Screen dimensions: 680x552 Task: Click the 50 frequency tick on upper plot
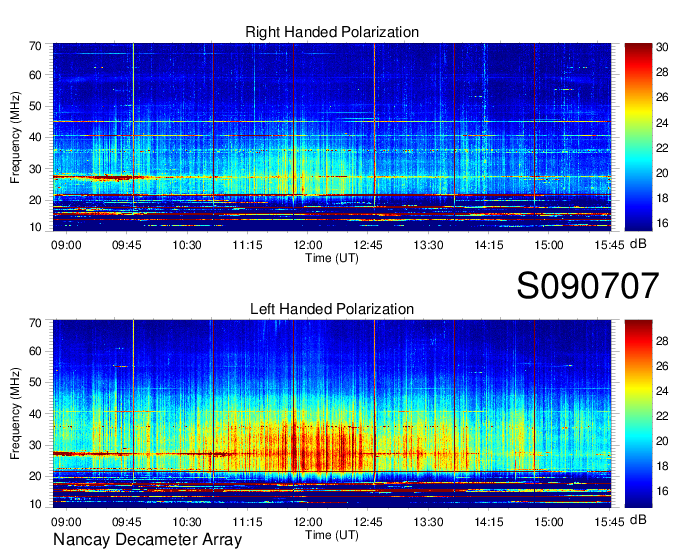tap(35, 106)
